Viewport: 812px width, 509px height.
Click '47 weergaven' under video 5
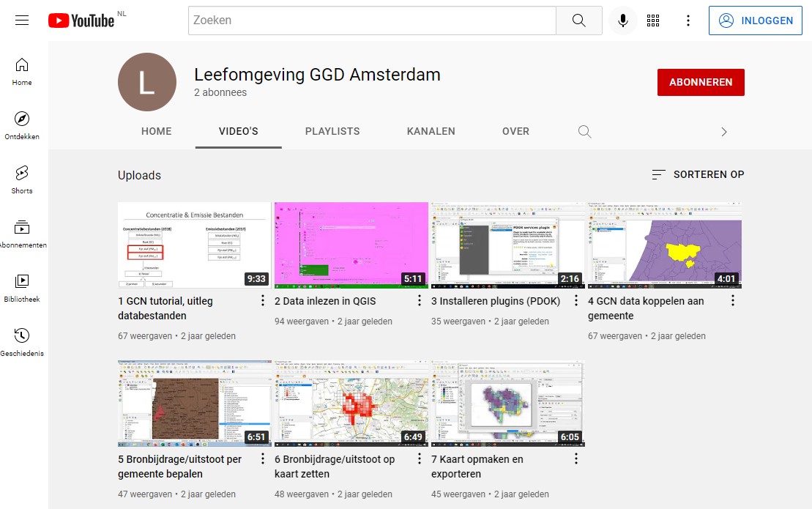tap(145, 494)
